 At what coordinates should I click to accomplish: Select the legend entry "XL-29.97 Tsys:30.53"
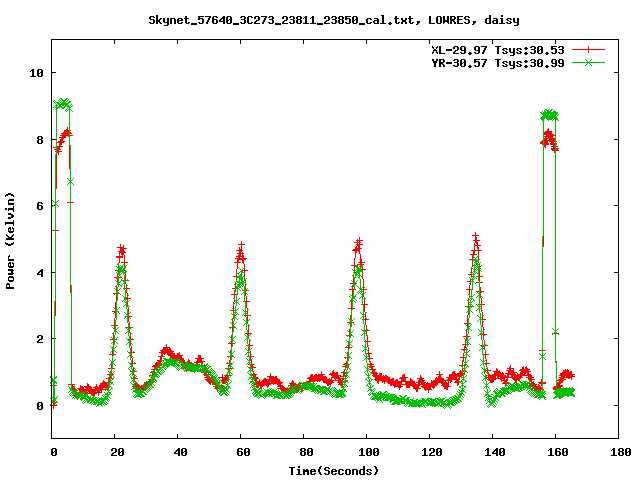(498, 50)
